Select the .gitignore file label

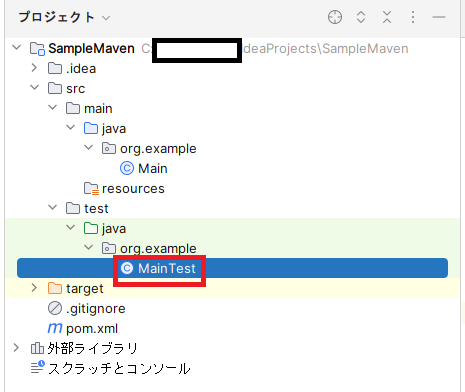pos(95,309)
